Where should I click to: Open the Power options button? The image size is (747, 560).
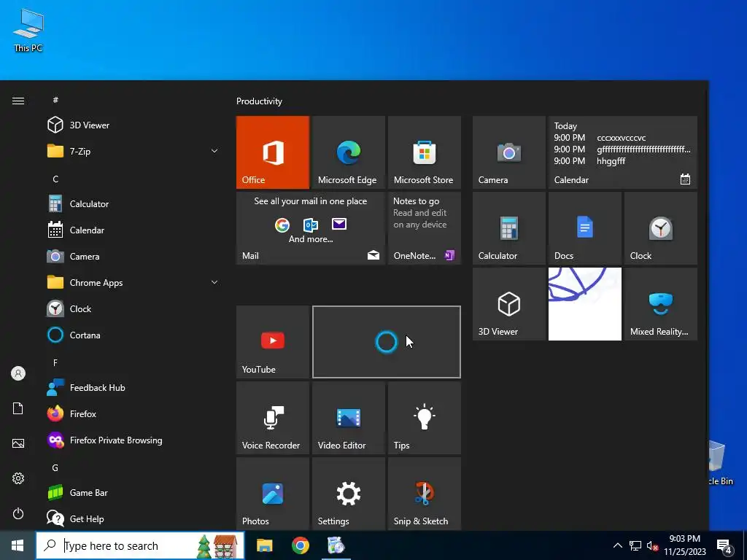pyautogui.click(x=18, y=513)
